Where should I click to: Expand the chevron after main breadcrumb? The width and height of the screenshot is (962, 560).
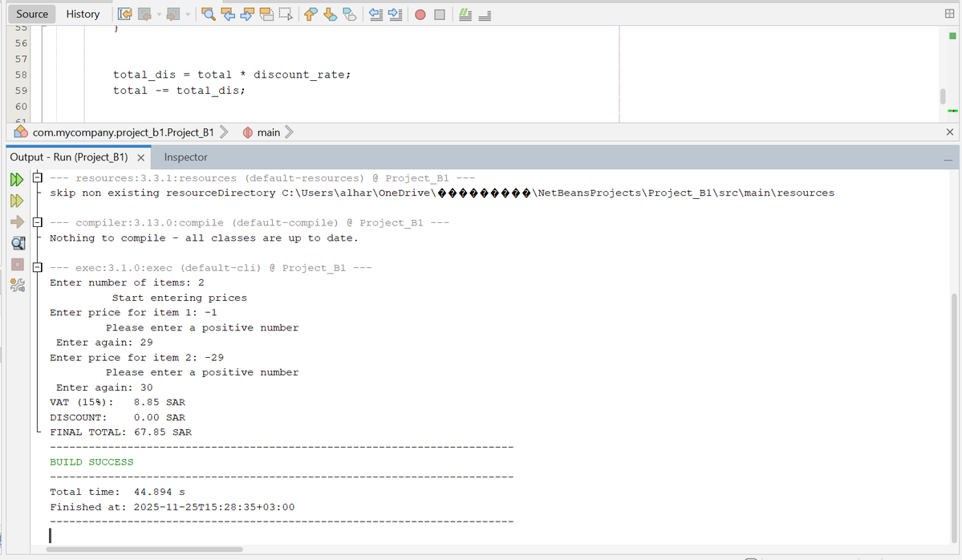(289, 132)
